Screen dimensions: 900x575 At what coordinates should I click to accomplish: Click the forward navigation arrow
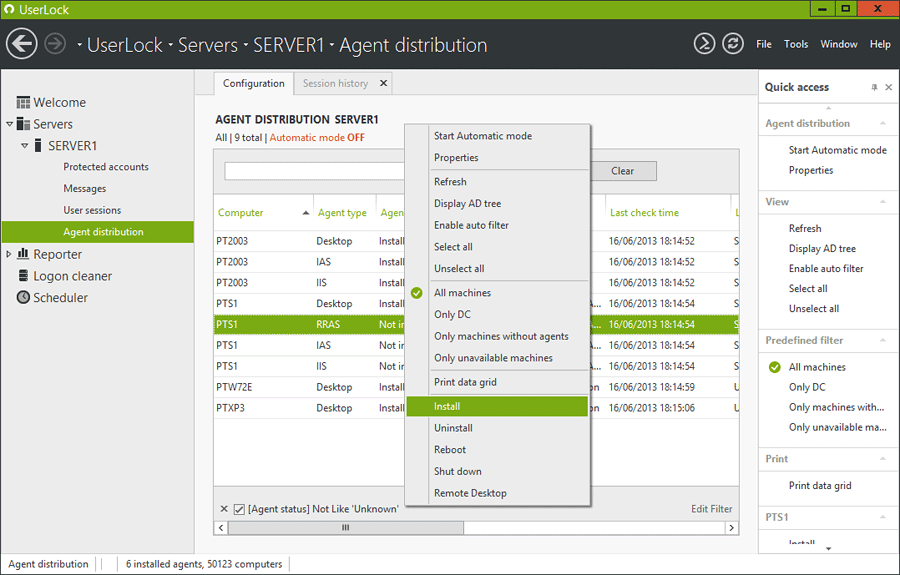tap(55, 44)
